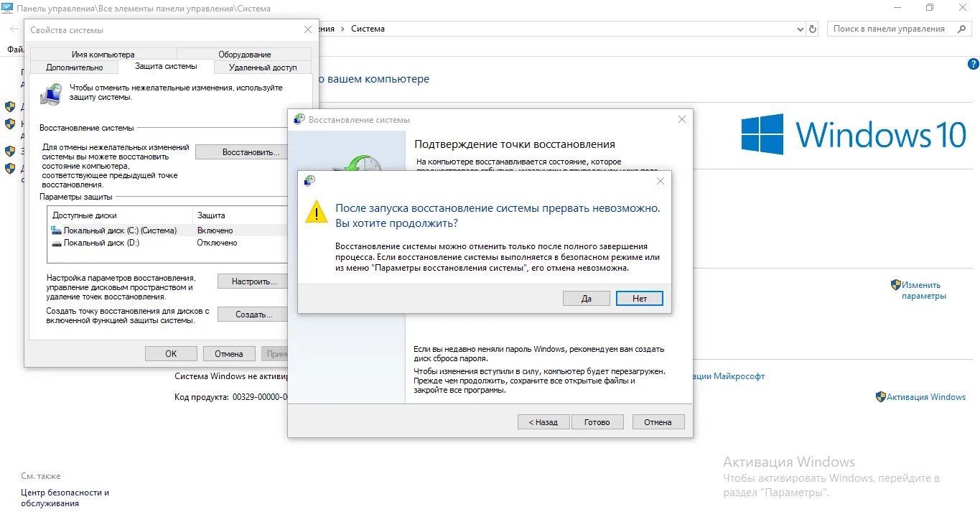This screenshot has height=522, width=980.
Task: Open the Оборудование tab
Action: pos(244,55)
